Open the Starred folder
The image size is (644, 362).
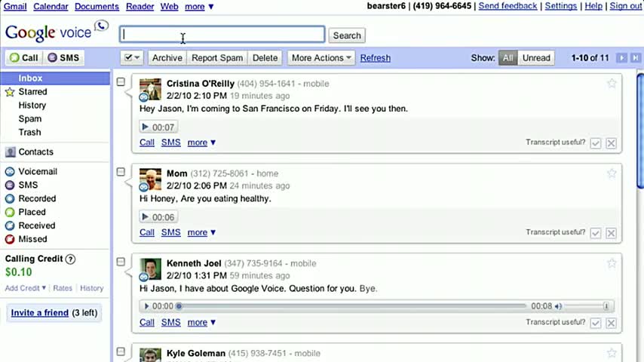coord(32,91)
